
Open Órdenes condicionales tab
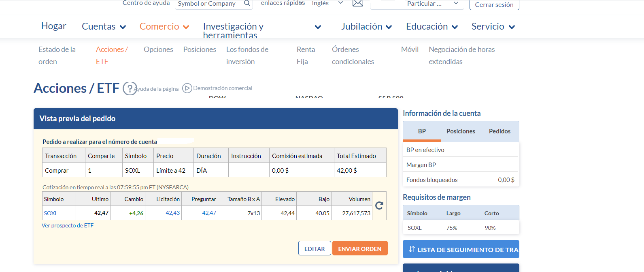(x=353, y=56)
